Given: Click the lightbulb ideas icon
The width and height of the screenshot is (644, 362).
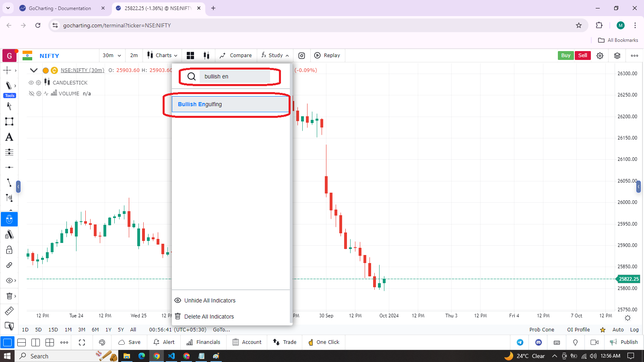Looking at the screenshot, I should pos(575,342).
